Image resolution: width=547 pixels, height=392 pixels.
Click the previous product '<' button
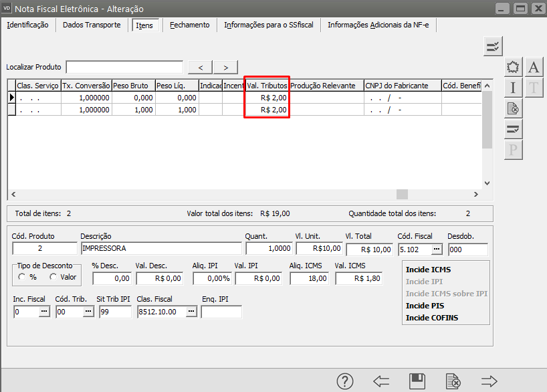coord(201,67)
